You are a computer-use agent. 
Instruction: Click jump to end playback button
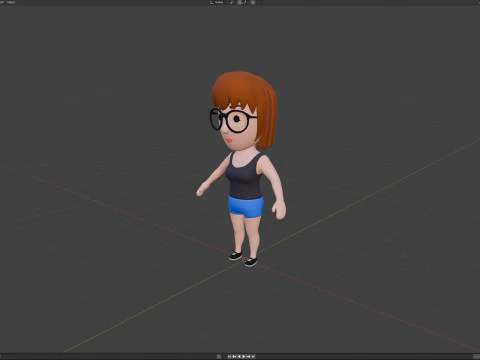coord(253,356)
